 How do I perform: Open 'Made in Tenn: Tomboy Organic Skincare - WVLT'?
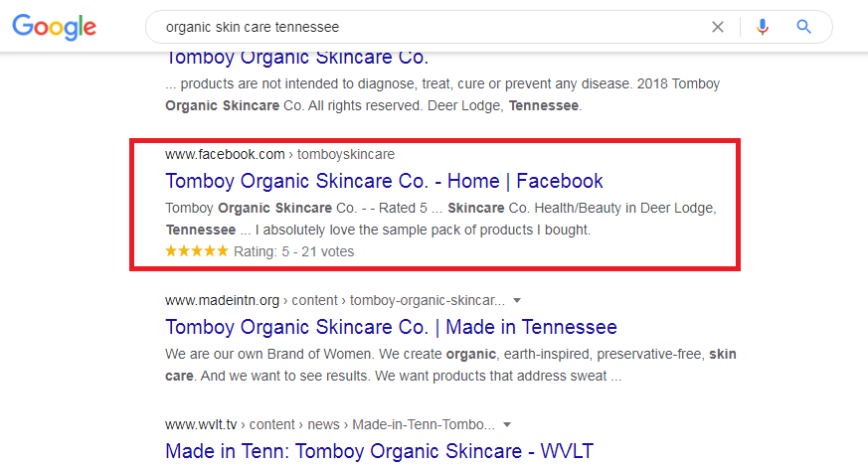point(379,451)
